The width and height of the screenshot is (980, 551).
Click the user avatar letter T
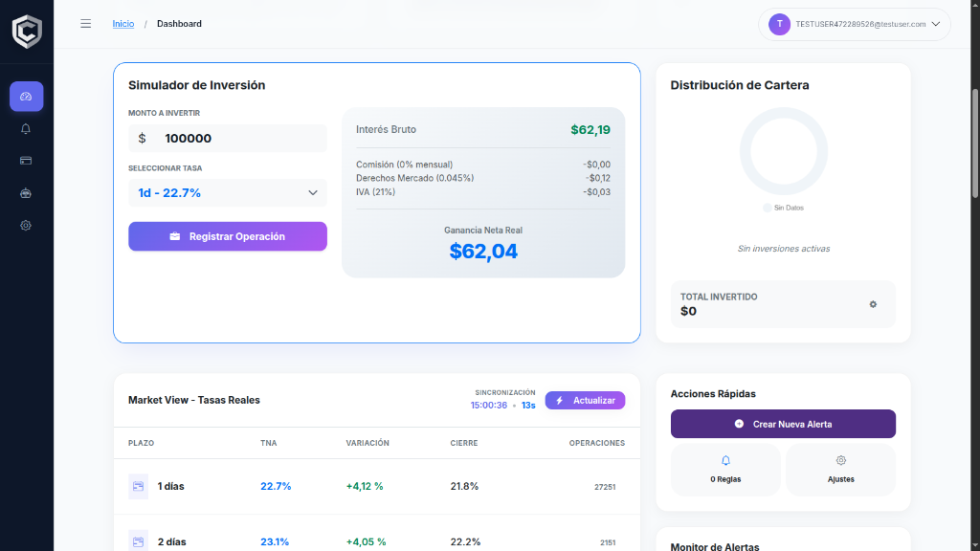pyautogui.click(x=779, y=24)
